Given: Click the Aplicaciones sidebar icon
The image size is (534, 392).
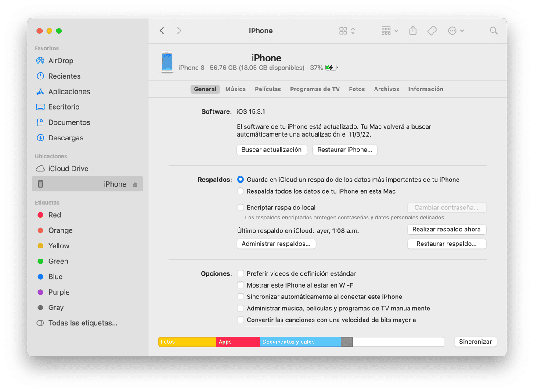Looking at the screenshot, I should pyautogui.click(x=40, y=91).
